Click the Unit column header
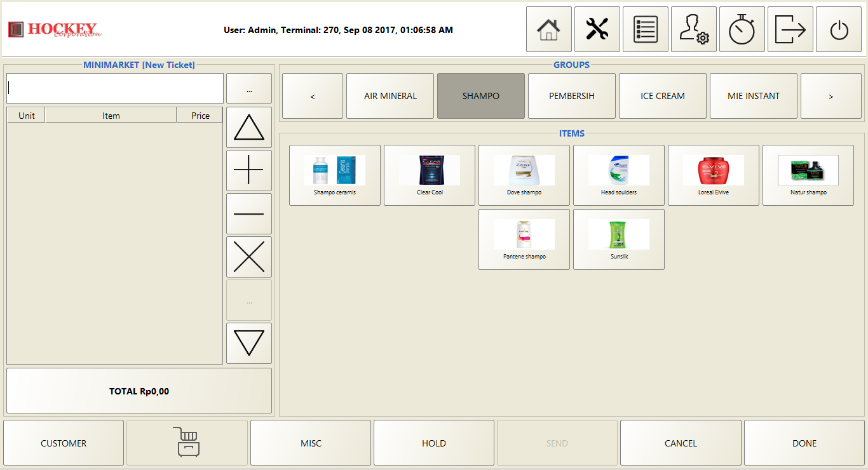 tap(26, 115)
